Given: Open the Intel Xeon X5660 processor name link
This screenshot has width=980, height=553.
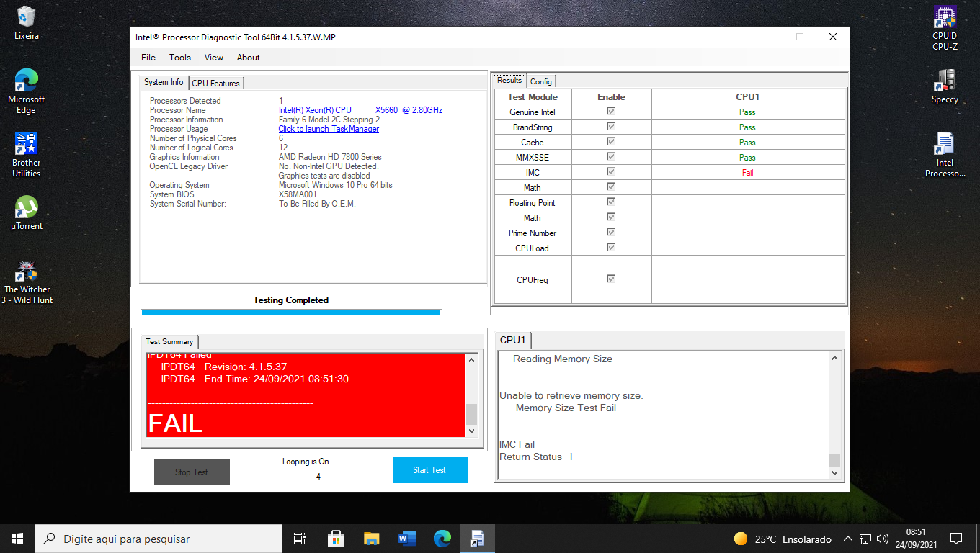Looking at the screenshot, I should coord(360,110).
